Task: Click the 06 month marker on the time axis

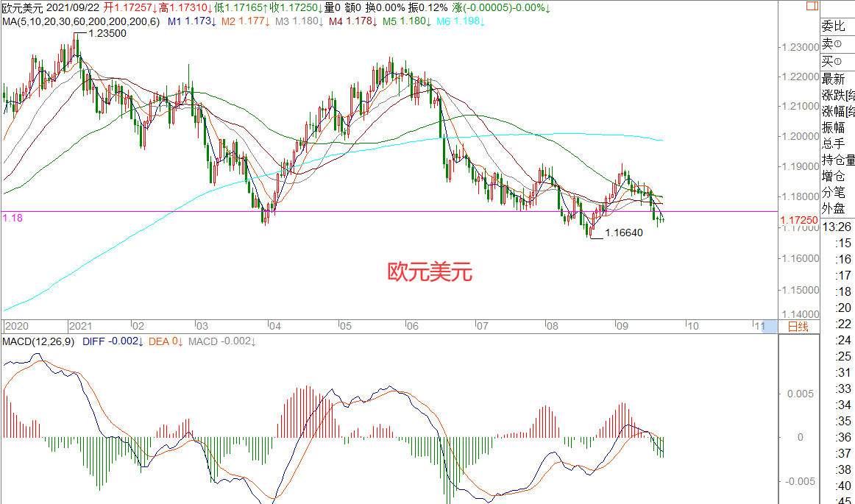Action: click(x=413, y=326)
